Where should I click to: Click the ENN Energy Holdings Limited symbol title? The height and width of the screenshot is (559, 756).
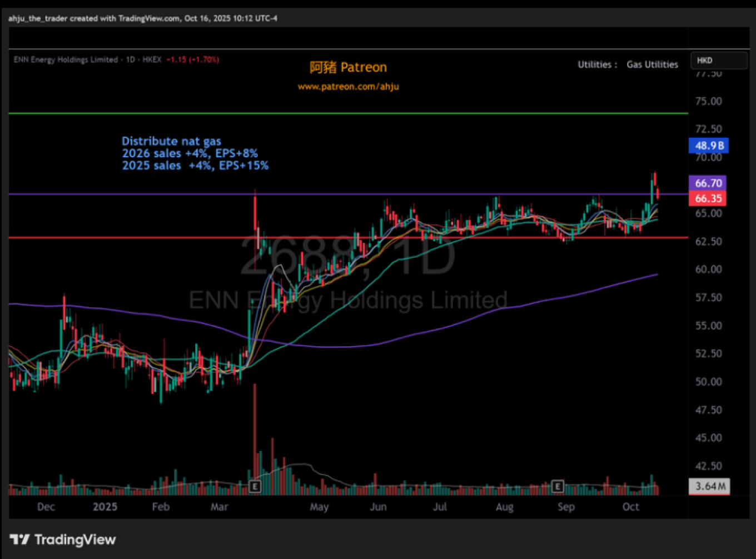66,59
